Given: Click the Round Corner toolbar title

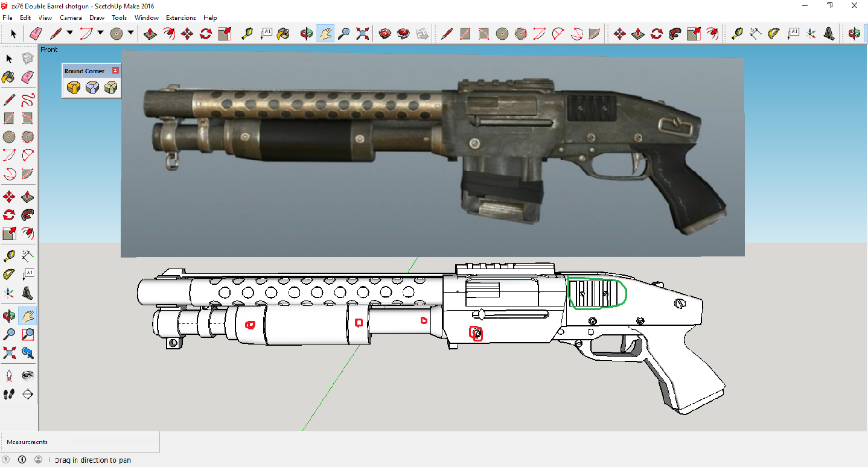Looking at the screenshot, I should (85, 71).
